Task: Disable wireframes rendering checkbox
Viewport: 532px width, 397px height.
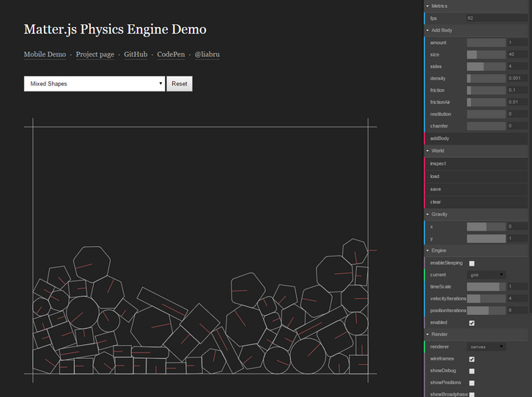Action: coord(471,359)
